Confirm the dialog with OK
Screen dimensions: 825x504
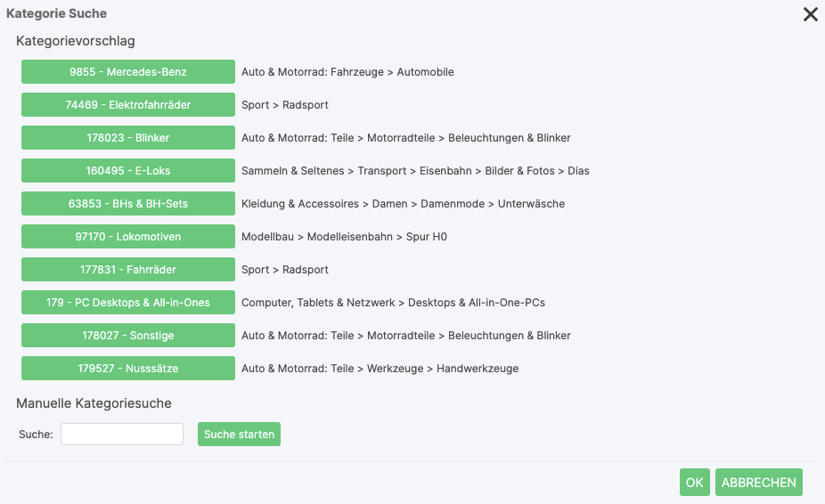click(x=695, y=483)
